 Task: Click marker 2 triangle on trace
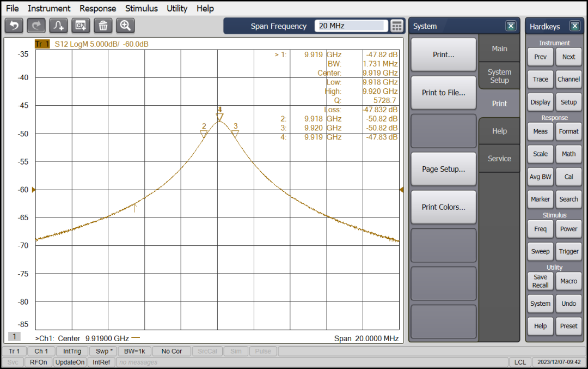(x=204, y=134)
